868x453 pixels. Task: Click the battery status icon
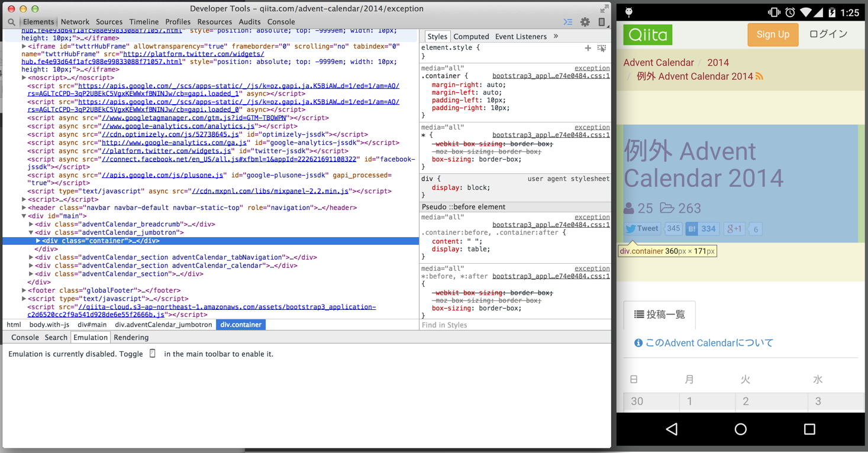[x=831, y=12]
